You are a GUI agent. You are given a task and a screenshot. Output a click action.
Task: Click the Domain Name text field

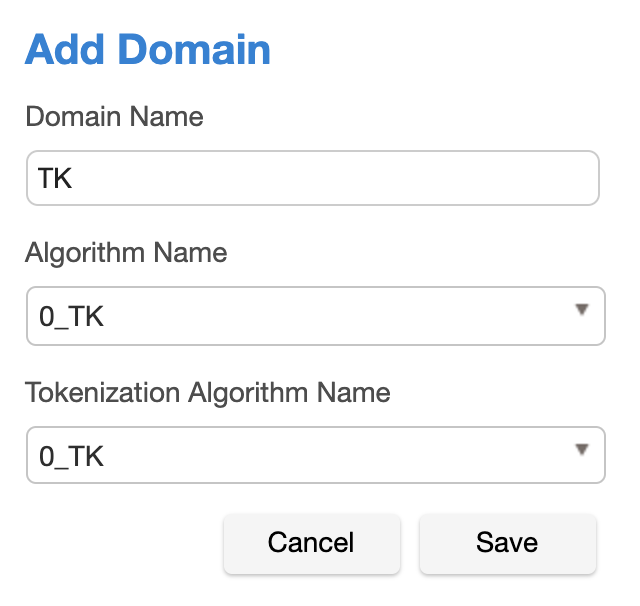(312, 178)
